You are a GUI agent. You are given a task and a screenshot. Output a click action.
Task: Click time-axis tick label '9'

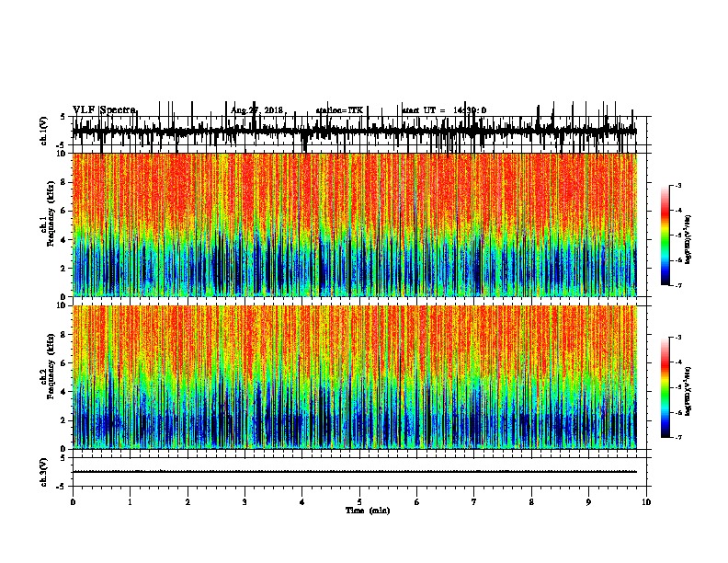588,502
